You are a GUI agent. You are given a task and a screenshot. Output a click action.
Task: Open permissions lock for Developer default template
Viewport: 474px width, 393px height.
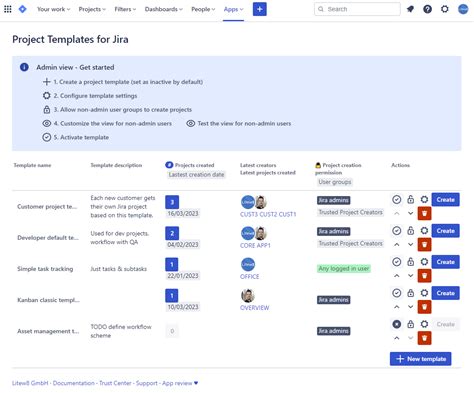(411, 231)
